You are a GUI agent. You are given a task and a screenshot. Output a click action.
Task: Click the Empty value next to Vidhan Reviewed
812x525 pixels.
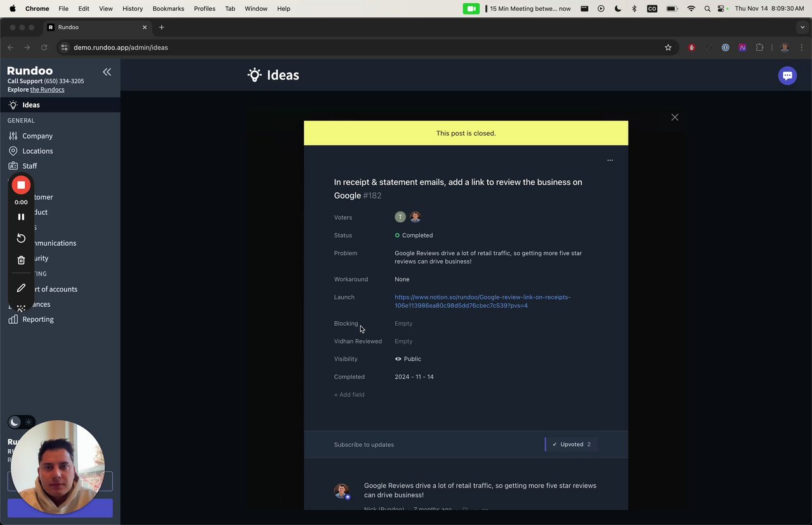(403, 342)
